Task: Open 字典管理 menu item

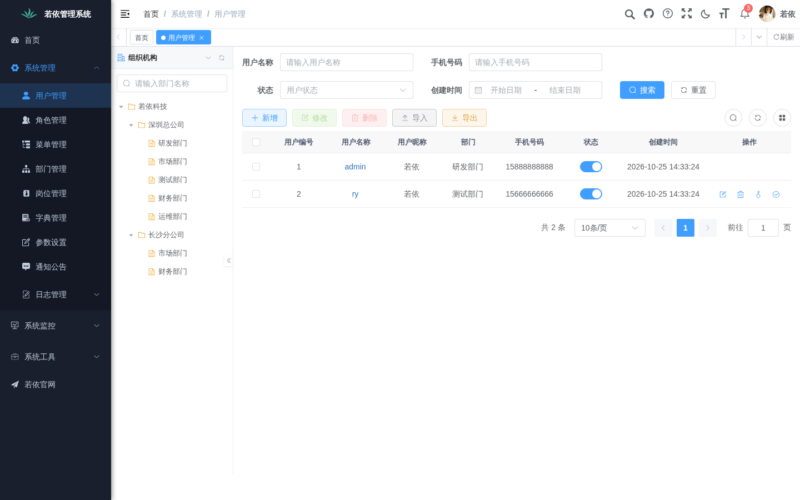Action: (x=55, y=218)
